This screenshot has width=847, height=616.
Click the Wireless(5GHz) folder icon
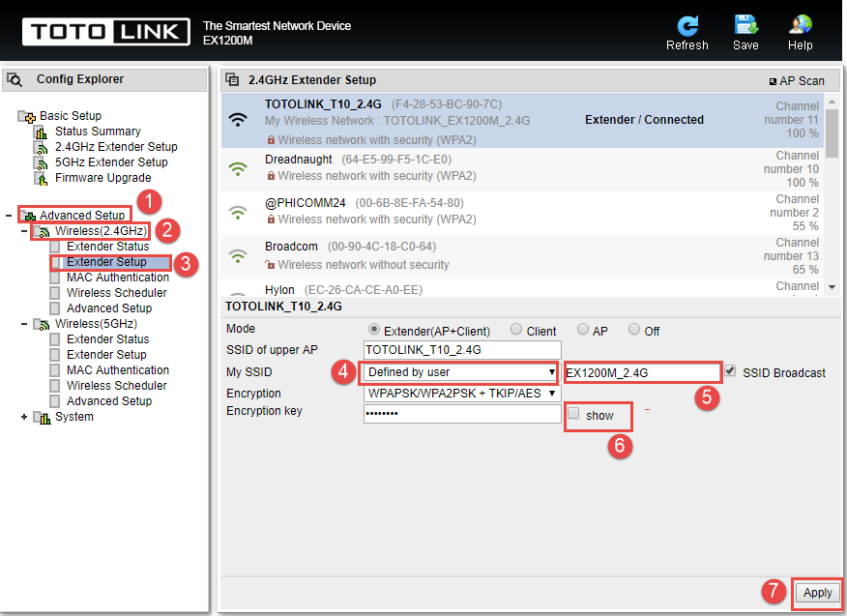42,324
